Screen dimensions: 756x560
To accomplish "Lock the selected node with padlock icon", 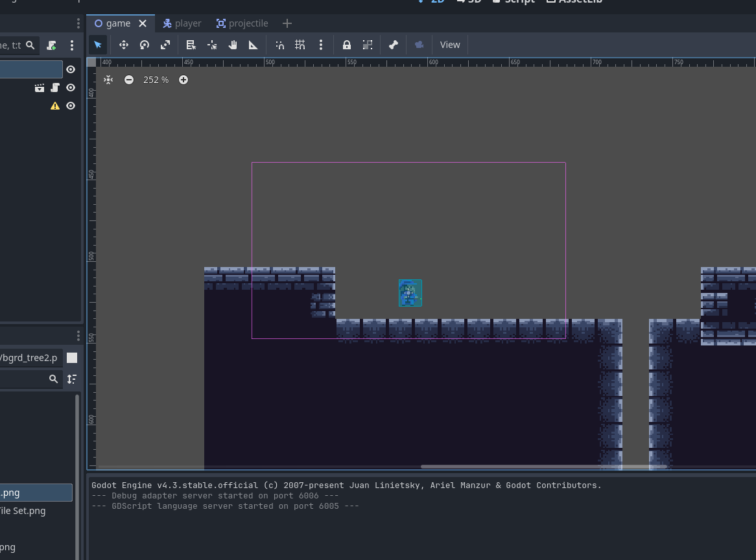I will coord(347,45).
